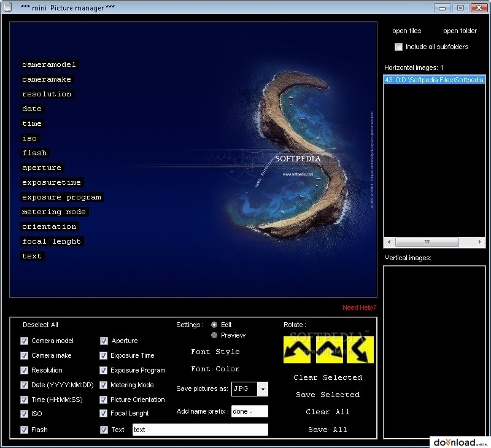Viewport: 491px width, 448px height.
Task: Click the 'metering mode' overlay label
Action: tap(54, 212)
